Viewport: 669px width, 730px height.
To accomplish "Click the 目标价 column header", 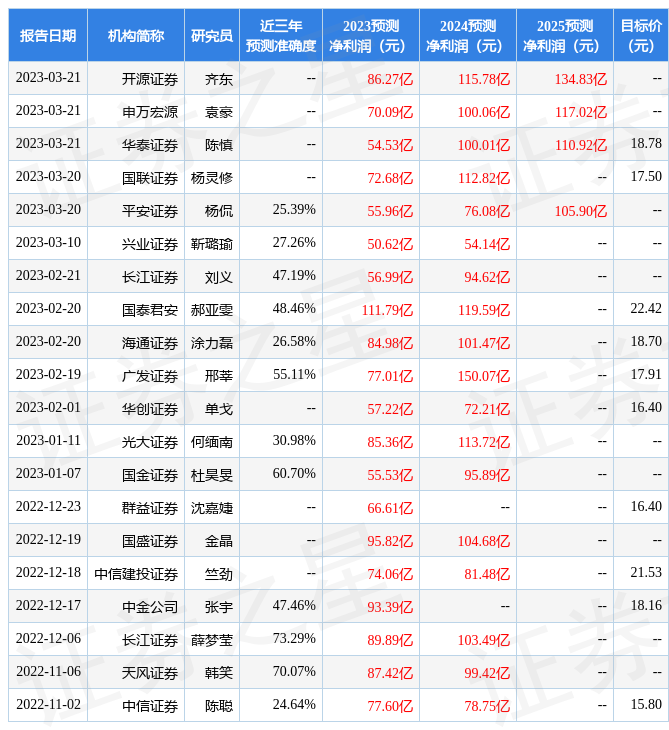I will (x=641, y=35).
